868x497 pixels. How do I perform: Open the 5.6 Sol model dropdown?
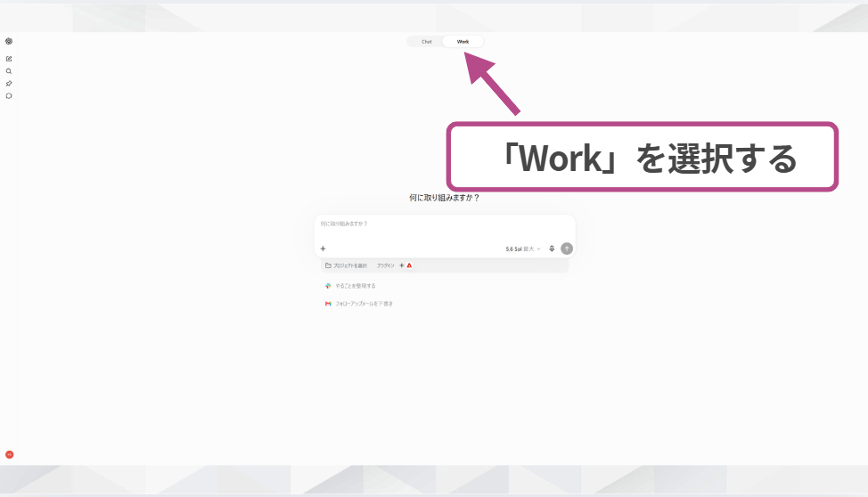click(x=522, y=249)
